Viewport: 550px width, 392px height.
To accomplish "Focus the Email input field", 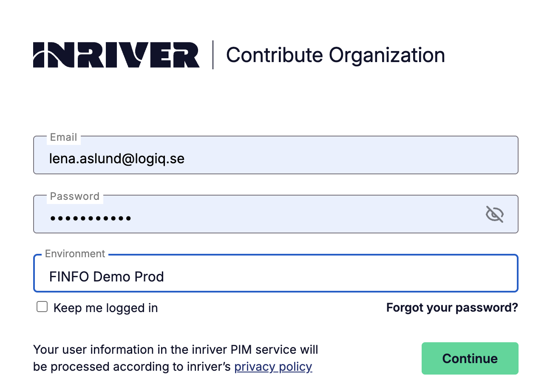I will (275, 159).
